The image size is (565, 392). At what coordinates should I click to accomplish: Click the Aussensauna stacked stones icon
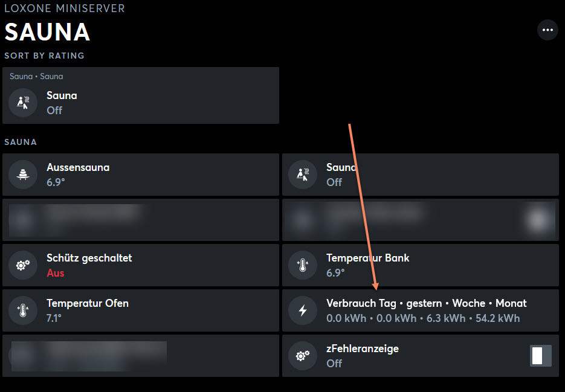click(x=23, y=175)
